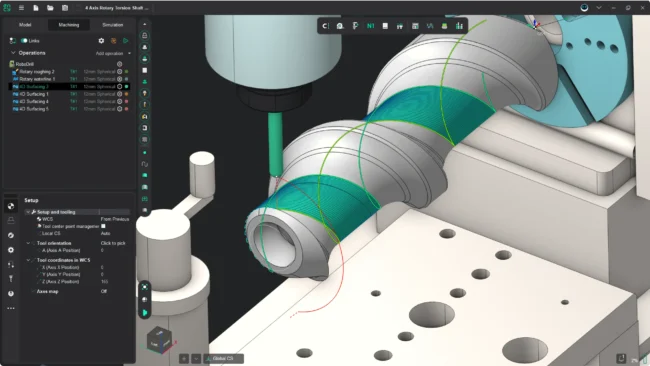Check the Tool center point management box
Viewport: 650px width, 366px height.
click(x=103, y=226)
